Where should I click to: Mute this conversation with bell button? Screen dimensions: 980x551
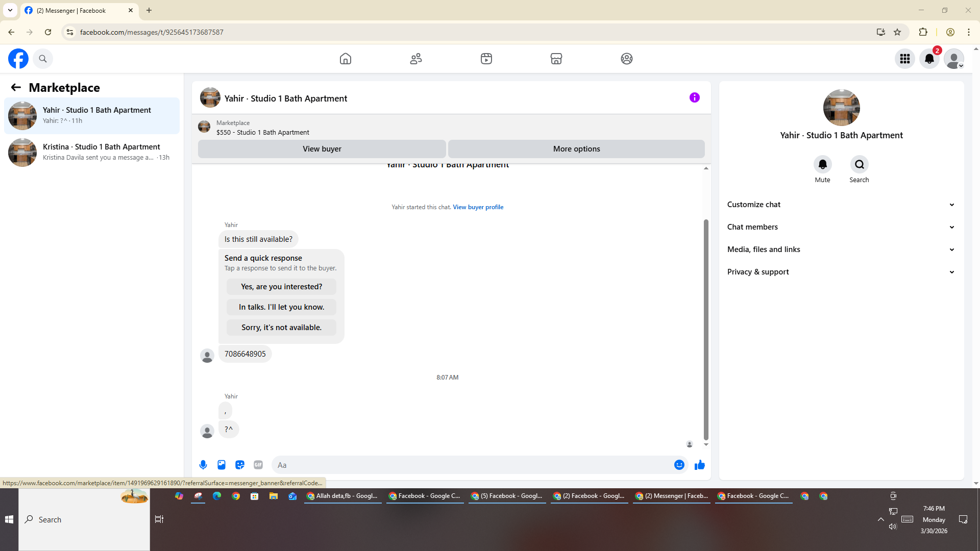[822, 164]
